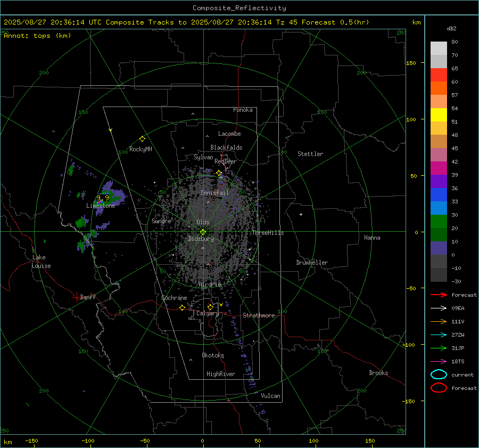Click the Sundre town label
Viewport: 479px width, 448px height.
coord(161,221)
